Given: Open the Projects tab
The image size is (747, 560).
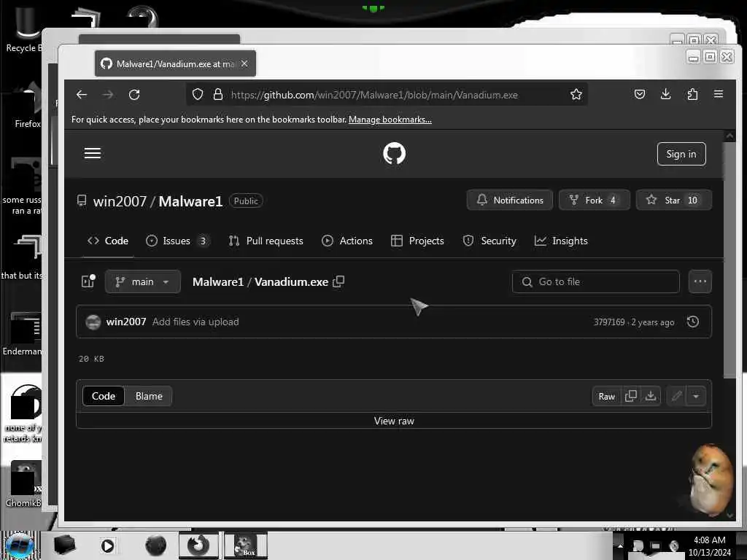Looking at the screenshot, I should (417, 241).
